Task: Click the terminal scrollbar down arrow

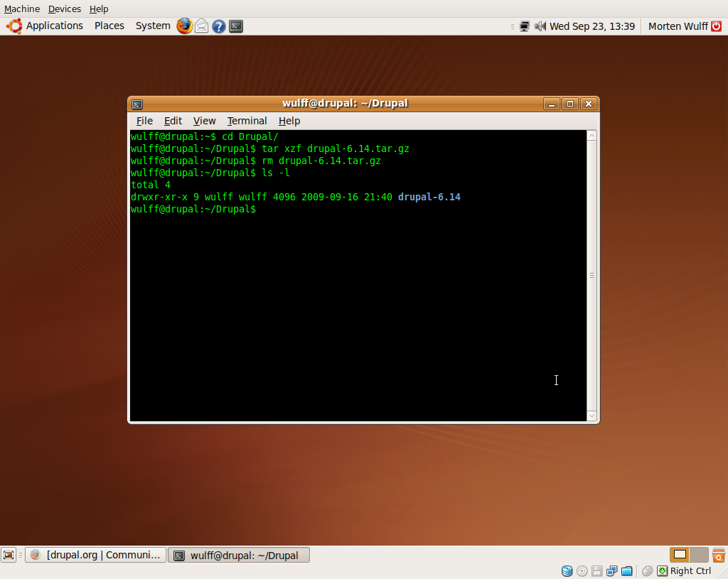Action: (x=591, y=416)
